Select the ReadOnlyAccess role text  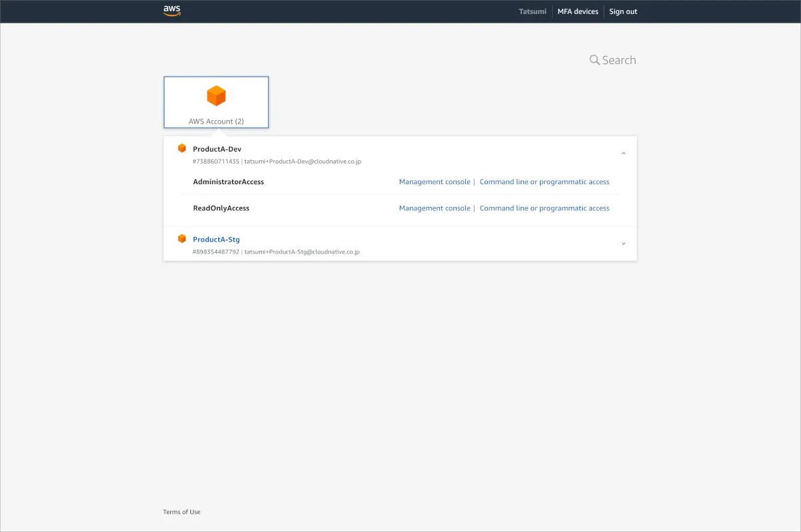(x=221, y=208)
